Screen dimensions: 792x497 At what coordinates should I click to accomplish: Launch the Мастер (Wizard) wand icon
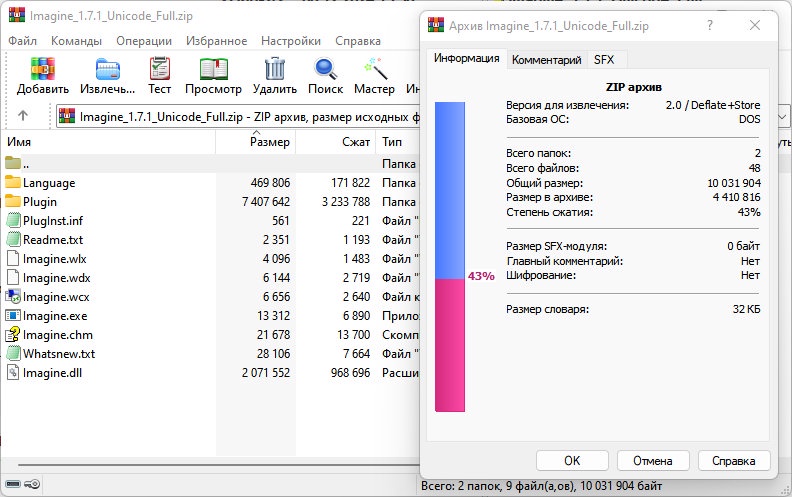[376, 70]
